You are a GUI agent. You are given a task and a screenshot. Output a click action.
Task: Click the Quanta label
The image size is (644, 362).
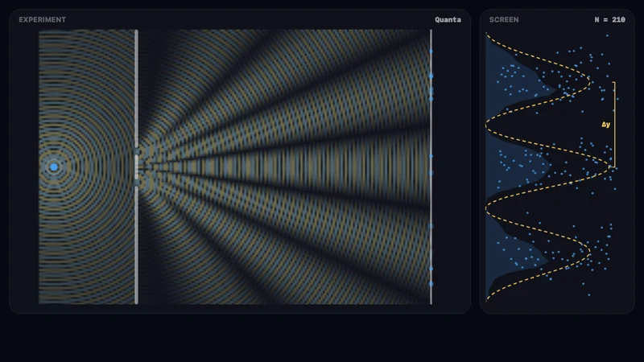click(x=448, y=19)
